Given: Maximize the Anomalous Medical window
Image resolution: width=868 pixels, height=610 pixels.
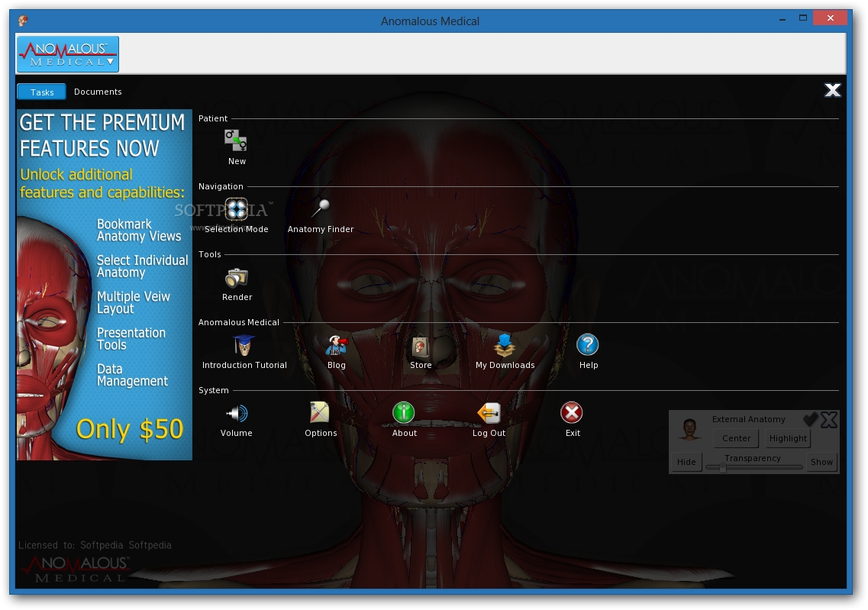Looking at the screenshot, I should pyautogui.click(x=802, y=18).
